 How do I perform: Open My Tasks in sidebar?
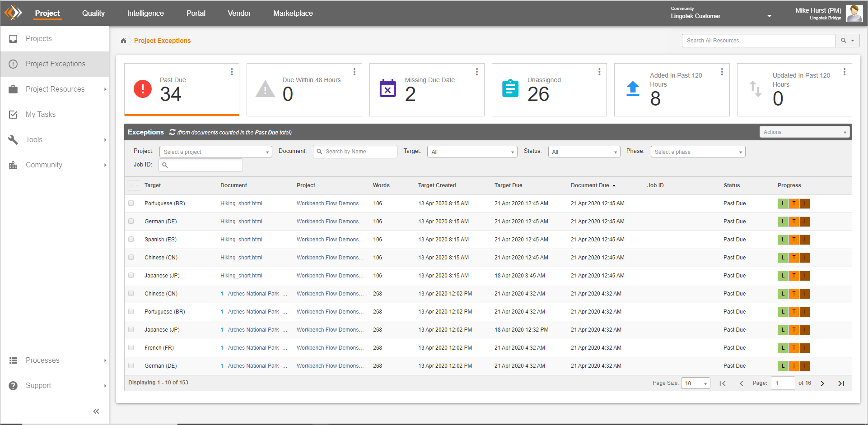(41, 115)
